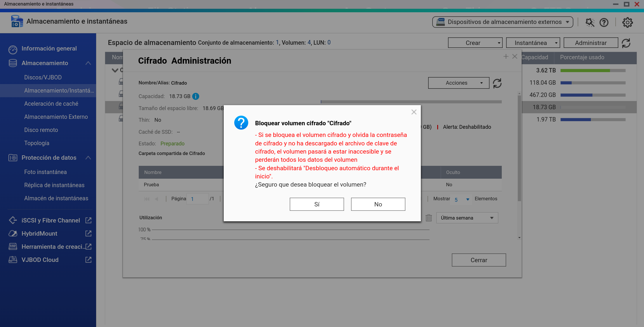Click the trash icon near Última semana
Screen dimensions: 644x327
428,218
